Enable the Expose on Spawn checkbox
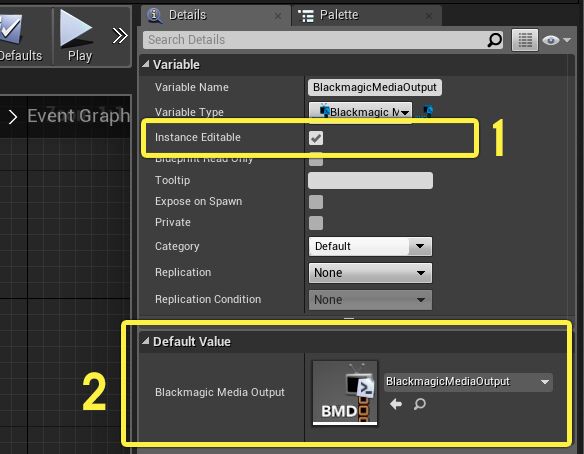The width and height of the screenshot is (584, 454). pyautogui.click(x=316, y=202)
